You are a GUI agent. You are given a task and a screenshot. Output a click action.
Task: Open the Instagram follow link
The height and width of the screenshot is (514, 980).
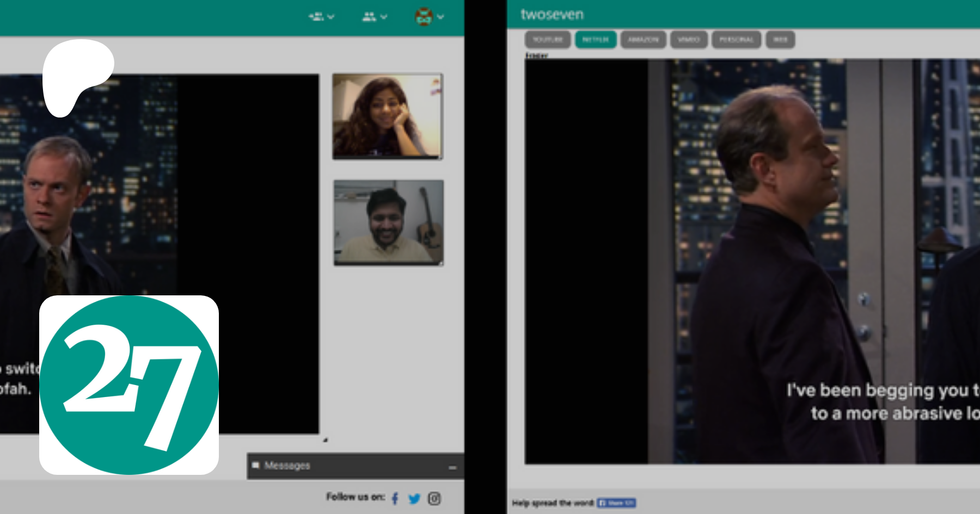click(x=434, y=498)
